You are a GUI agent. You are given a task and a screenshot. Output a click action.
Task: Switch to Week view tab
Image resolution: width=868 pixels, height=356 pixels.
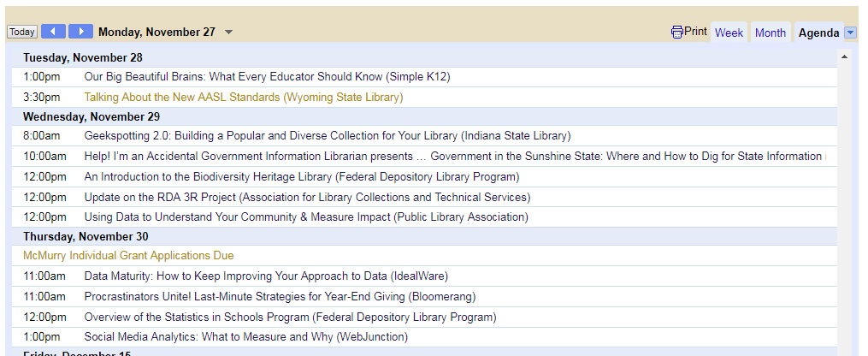[729, 33]
